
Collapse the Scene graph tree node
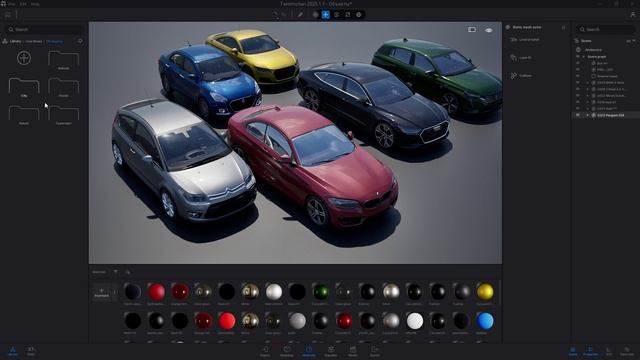583,57
